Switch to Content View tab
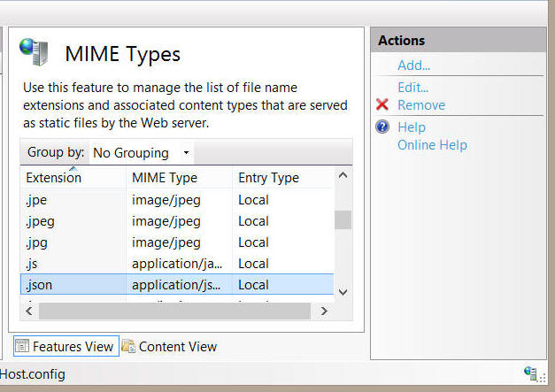 pyautogui.click(x=177, y=347)
